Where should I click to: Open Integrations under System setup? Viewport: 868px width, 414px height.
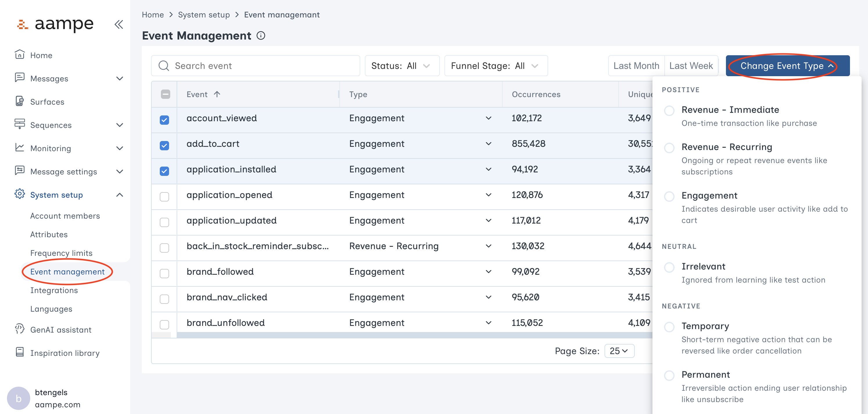tap(54, 290)
